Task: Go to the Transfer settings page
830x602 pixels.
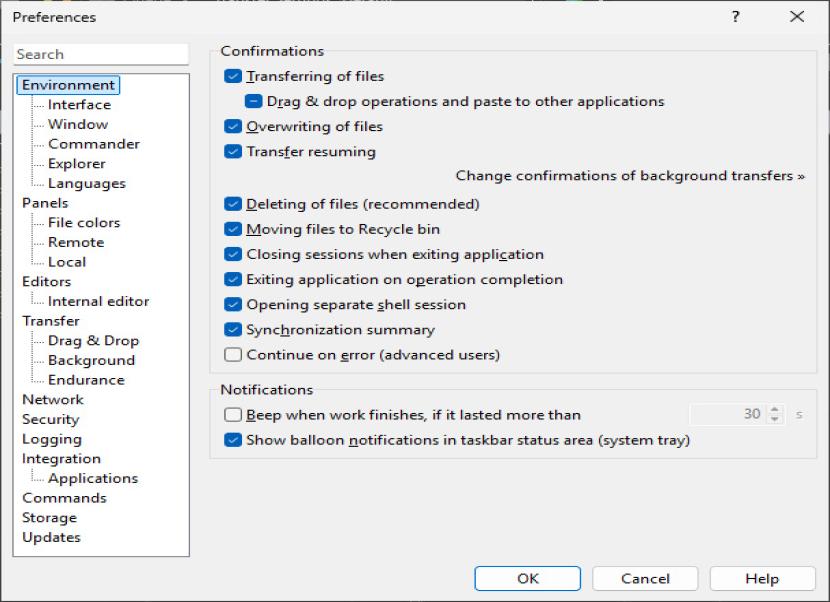Action: tap(50, 321)
